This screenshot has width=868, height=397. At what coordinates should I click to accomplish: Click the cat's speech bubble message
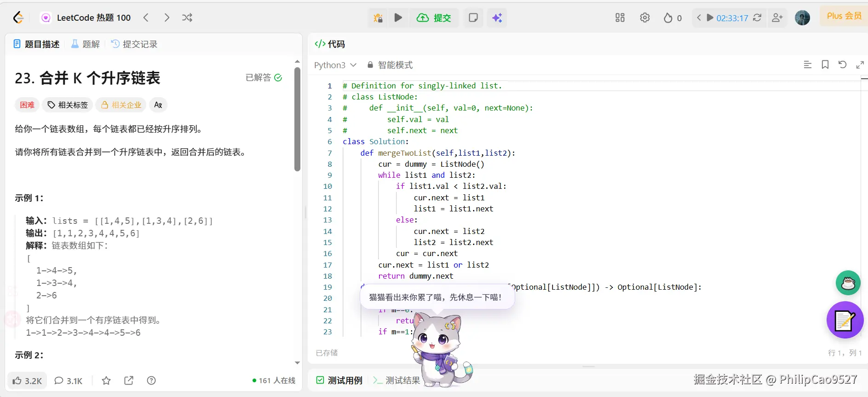[x=437, y=298]
